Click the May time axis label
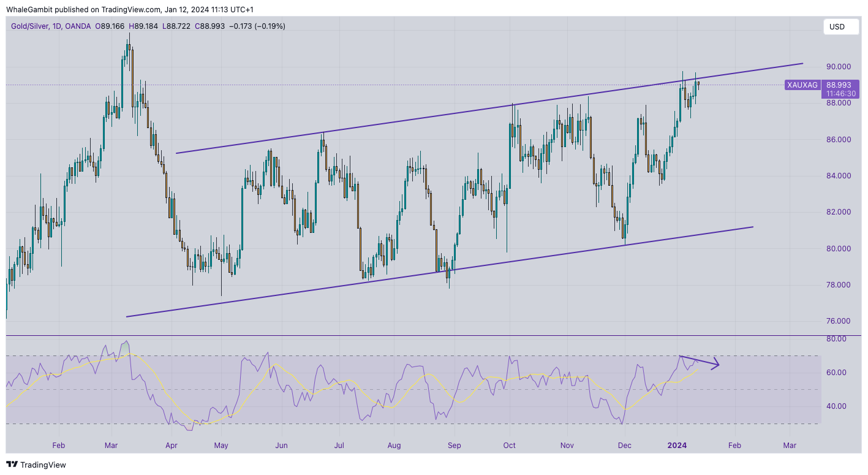This screenshot has width=868, height=475. click(221, 445)
